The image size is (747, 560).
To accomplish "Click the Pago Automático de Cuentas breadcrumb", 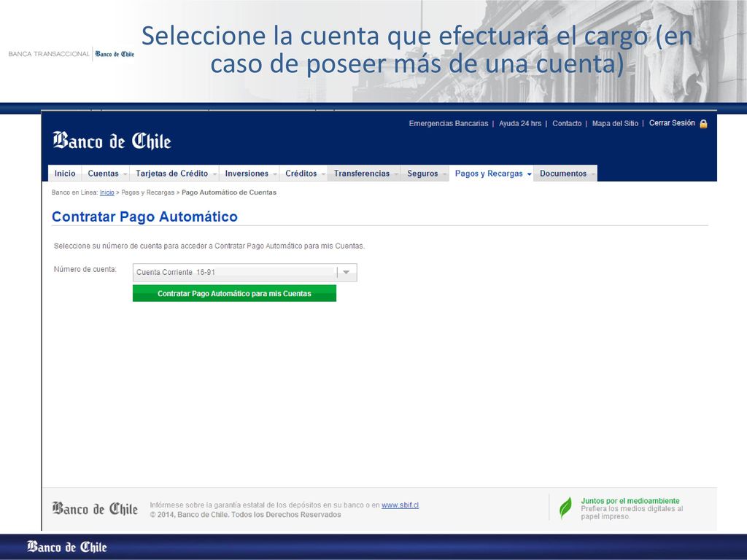I will click(x=228, y=192).
